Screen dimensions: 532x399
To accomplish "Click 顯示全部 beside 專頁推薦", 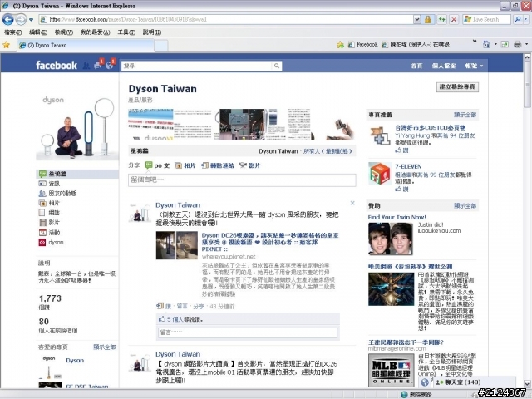I will coord(465,115).
